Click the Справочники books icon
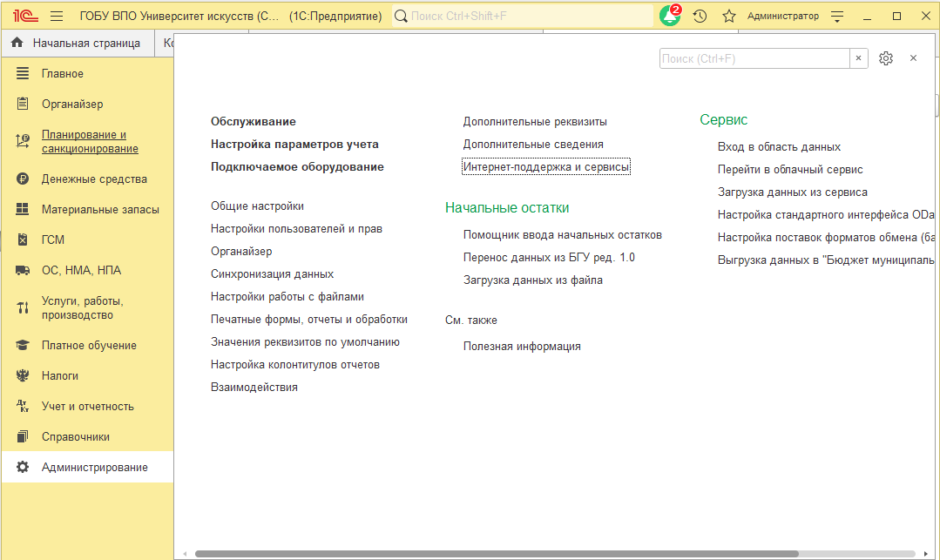Viewport: 940px width, 560px height. coord(22,436)
